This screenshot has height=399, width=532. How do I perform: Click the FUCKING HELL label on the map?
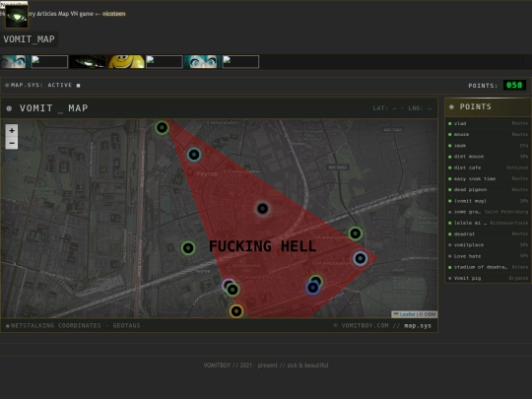click(x=263, y=246)
